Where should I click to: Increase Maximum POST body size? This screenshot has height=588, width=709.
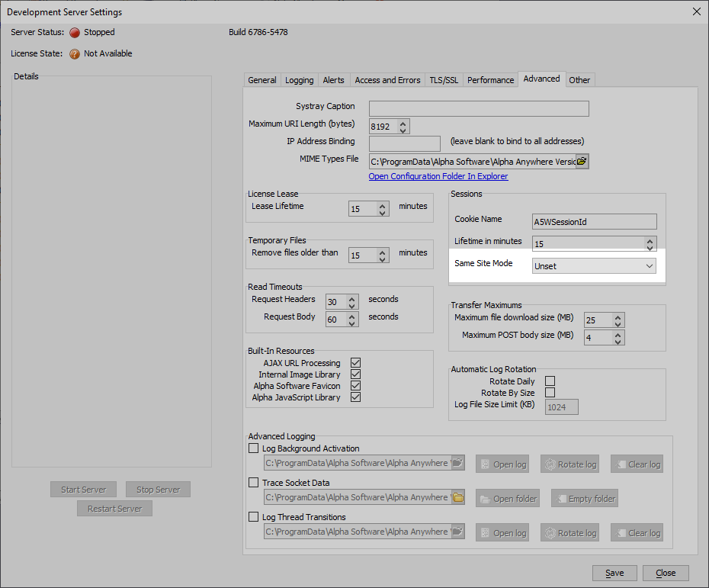point(618,334)
